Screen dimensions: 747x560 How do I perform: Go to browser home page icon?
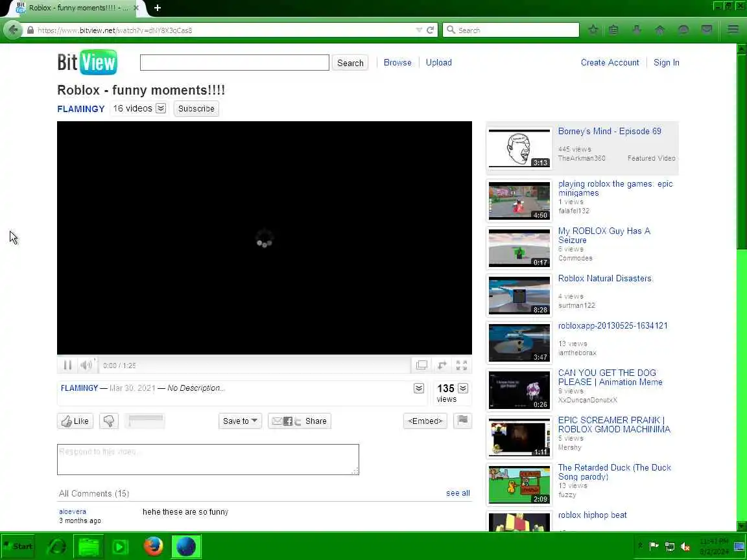[660, 30]
